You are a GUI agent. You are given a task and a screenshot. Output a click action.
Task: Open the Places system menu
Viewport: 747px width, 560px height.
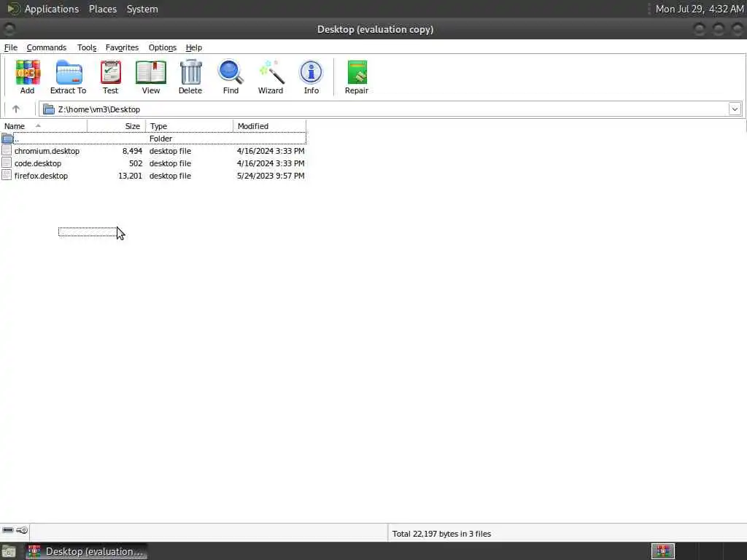pyautogui.click(x=103, y=9)
